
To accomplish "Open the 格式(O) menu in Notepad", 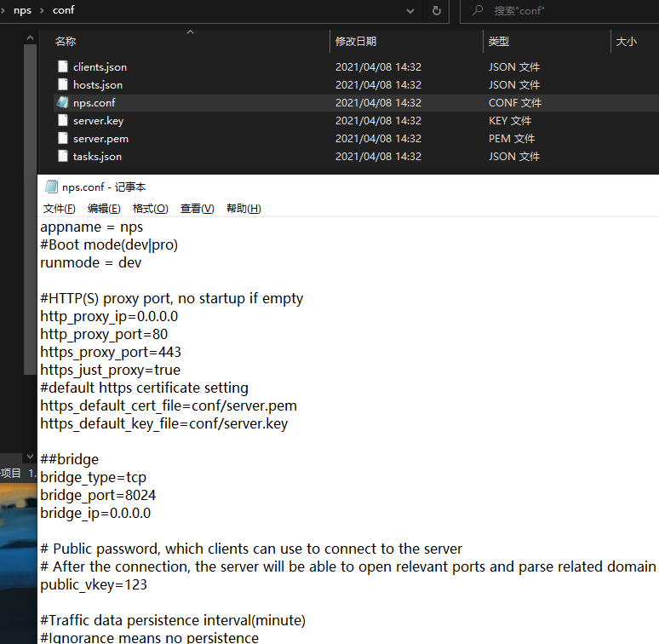I will click(150, 209).
